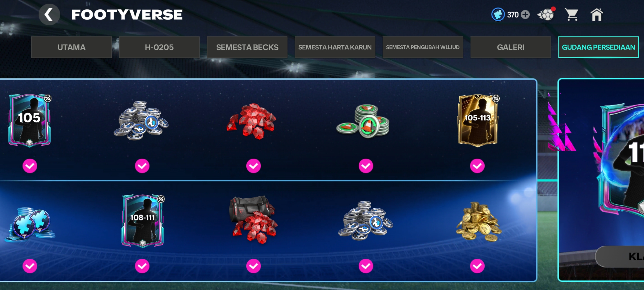Tap the checkmark under the 105 player card
Image resolution: width=644 pixels, height=290 pixels.
(30, 166)
